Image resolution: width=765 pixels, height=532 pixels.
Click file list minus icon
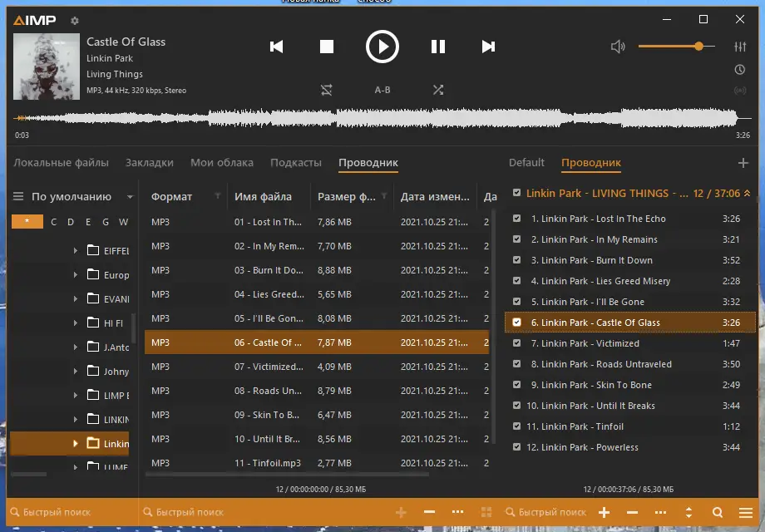(429, 512)
